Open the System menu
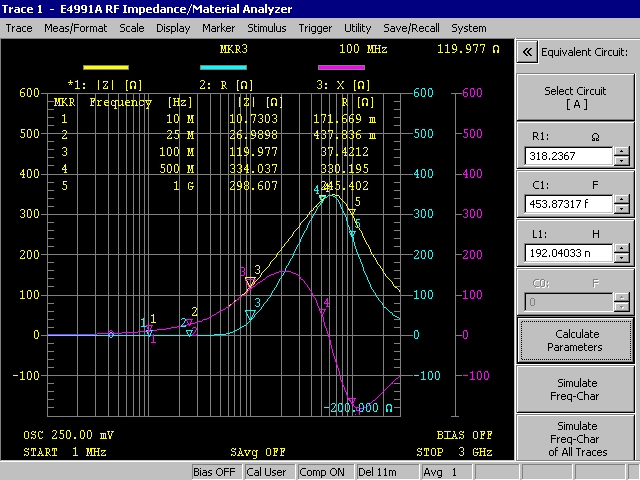640x480 pixels. 469,28
